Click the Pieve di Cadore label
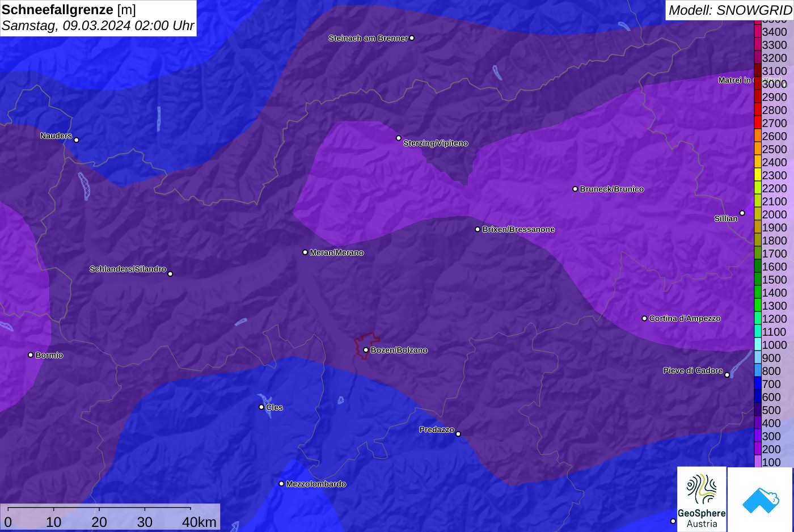 point(693,370)
